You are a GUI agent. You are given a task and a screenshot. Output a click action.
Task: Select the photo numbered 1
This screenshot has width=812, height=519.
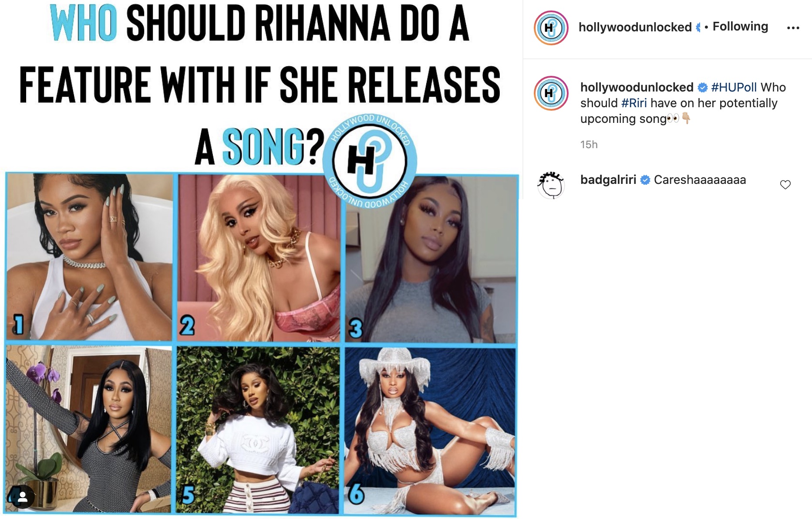89,257
